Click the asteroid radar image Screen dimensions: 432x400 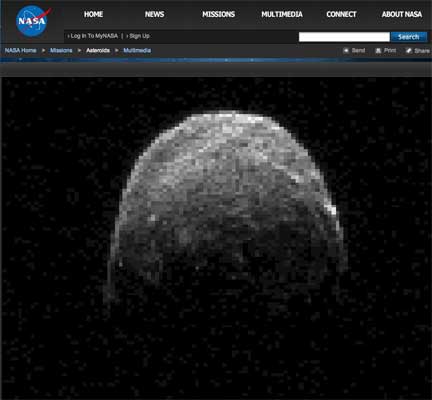coord(216,238)
